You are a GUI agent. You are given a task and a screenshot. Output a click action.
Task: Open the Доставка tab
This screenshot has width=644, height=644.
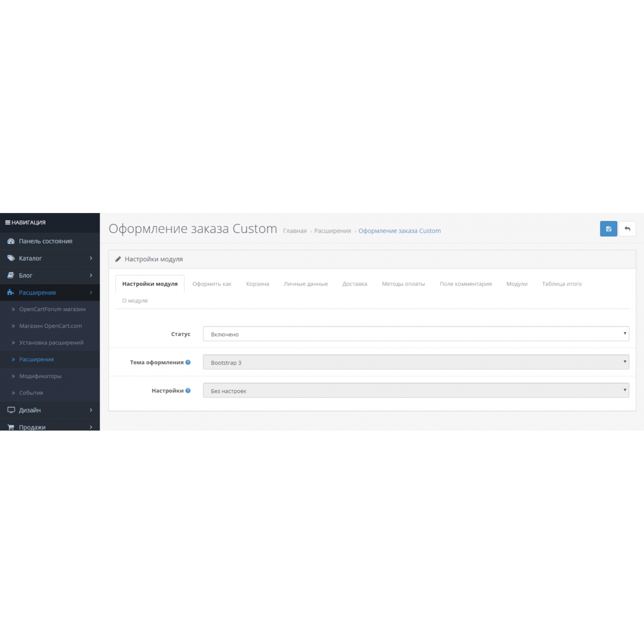click(x=354, y=284)
